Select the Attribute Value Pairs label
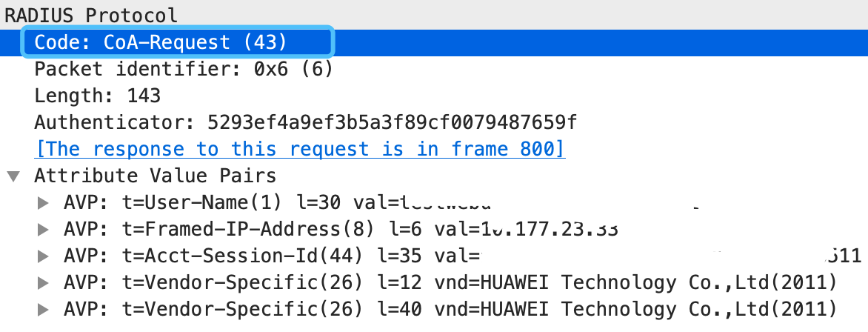The width and height of the screenshot is (868, 332). click(x=155, y=176)
